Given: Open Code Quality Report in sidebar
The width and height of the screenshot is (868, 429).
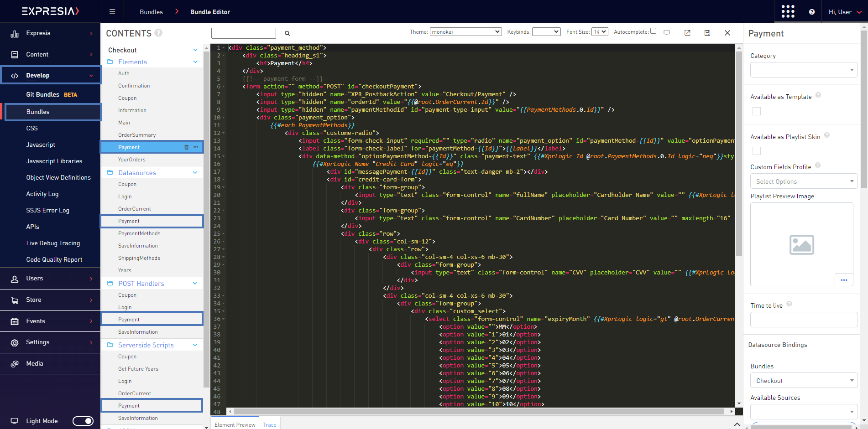Looking at the screenshot, I should pos(54,259).
